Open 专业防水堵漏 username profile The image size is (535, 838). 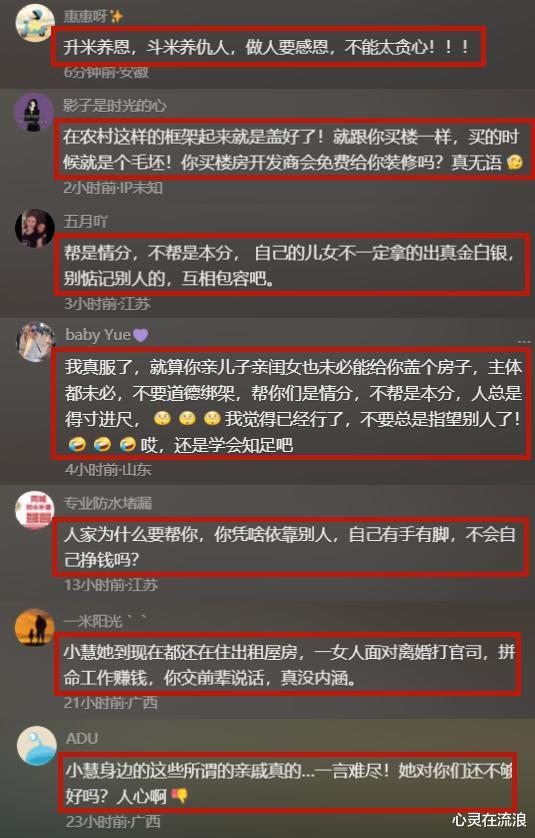point(108,503)
